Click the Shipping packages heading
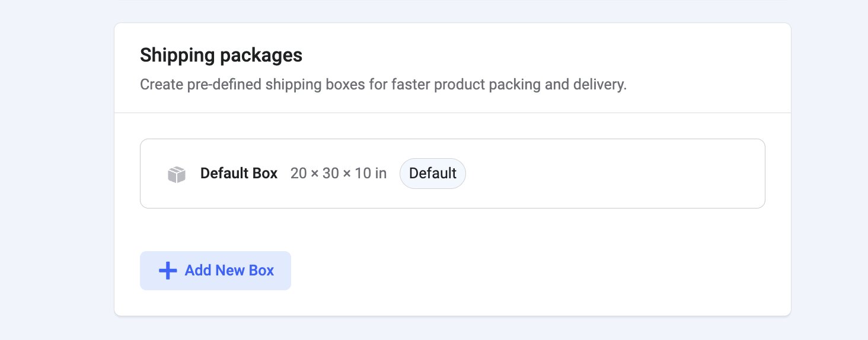 221,56
